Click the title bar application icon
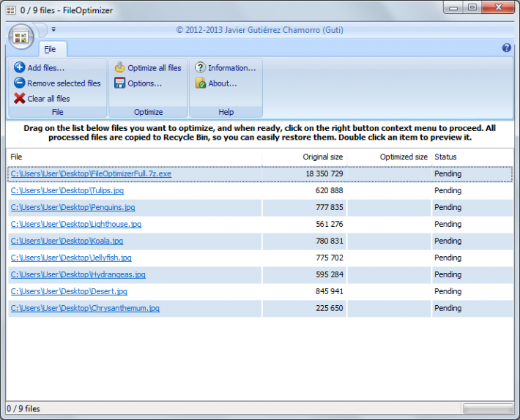Image resolution: width=520 pixels, height=420 pixels. (x=11, y=10)
